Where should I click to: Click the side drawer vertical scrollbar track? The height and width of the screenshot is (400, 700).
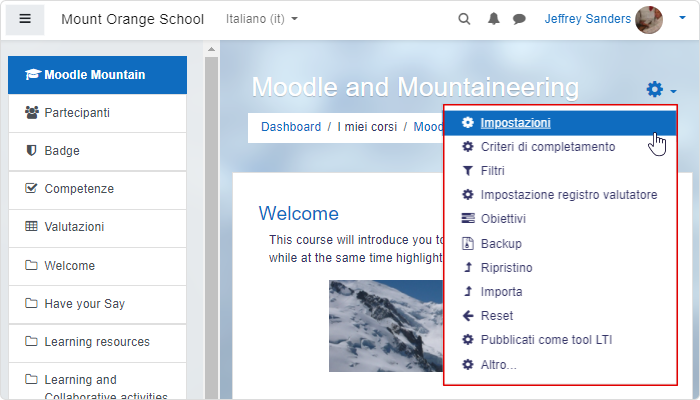[212, 228]
